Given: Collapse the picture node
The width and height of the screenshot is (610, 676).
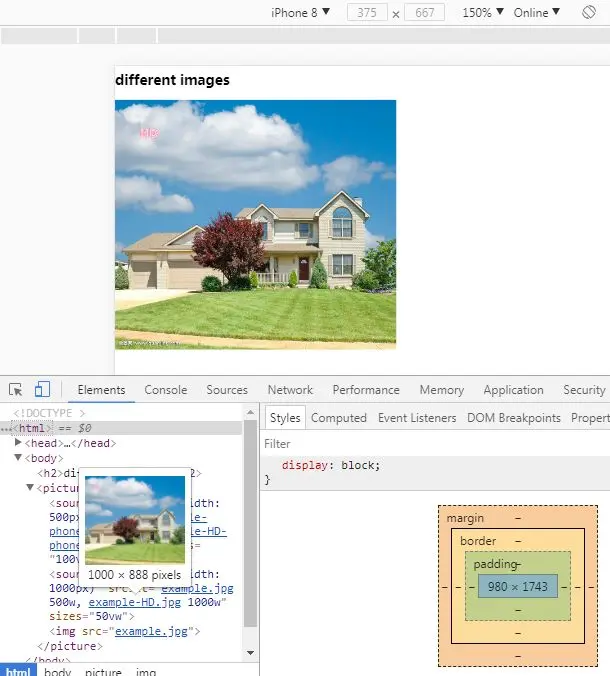Looking at the screenshot, I should click(x=30, y=488).
